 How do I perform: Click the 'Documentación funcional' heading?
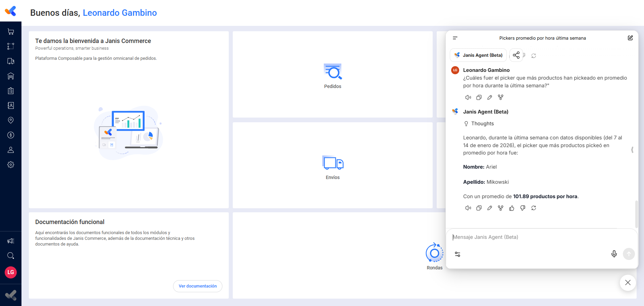click(x=70, y=222)
